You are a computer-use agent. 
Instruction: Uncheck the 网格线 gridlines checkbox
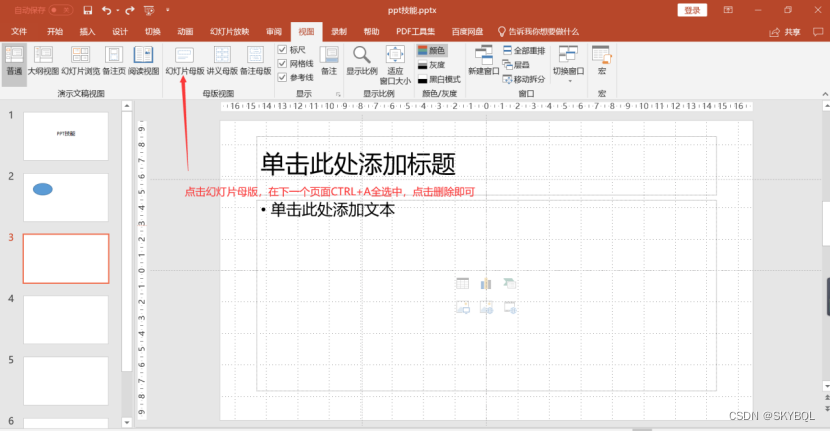[282, 64]
